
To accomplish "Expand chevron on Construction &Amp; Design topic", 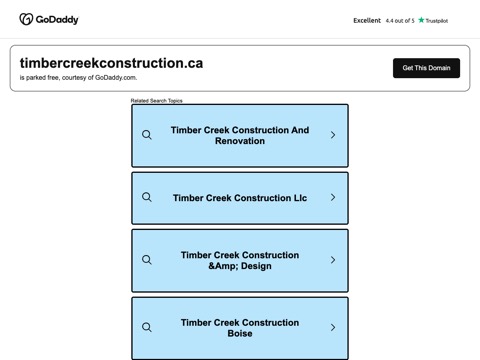I will click(x=333, y=260).
